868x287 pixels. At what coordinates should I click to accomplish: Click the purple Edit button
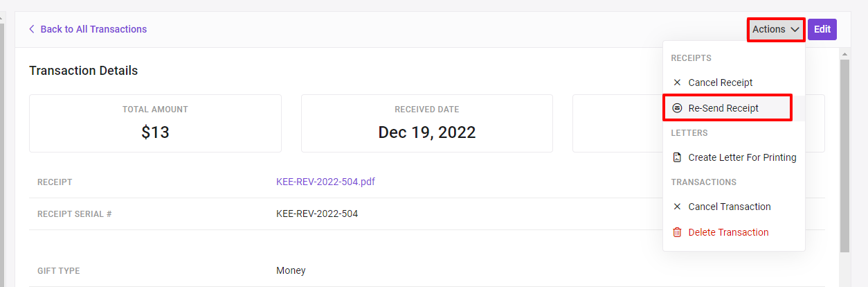click(822, 29)
